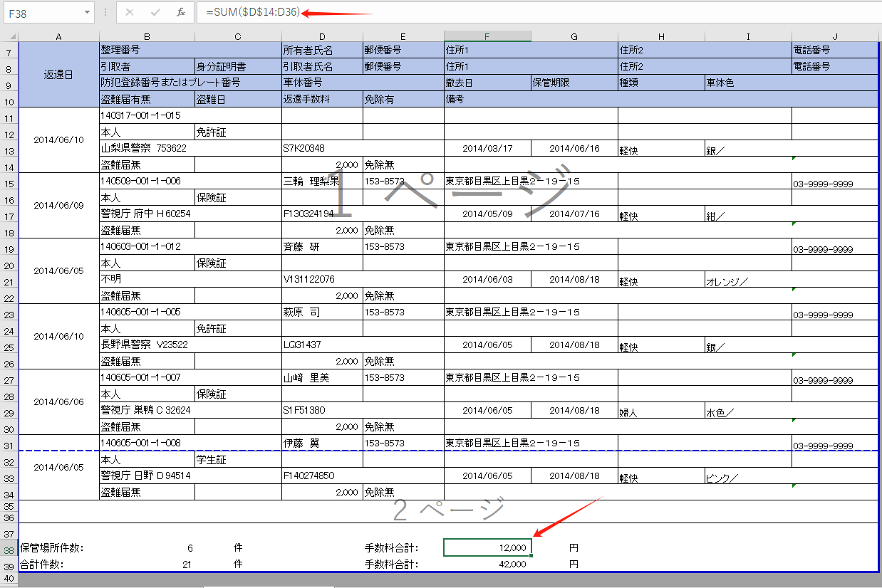This screenshot has height=588, width=882.
Task: Click the 防犯登録番号またはプレート番号 header cell
Action: coord(191,83)
